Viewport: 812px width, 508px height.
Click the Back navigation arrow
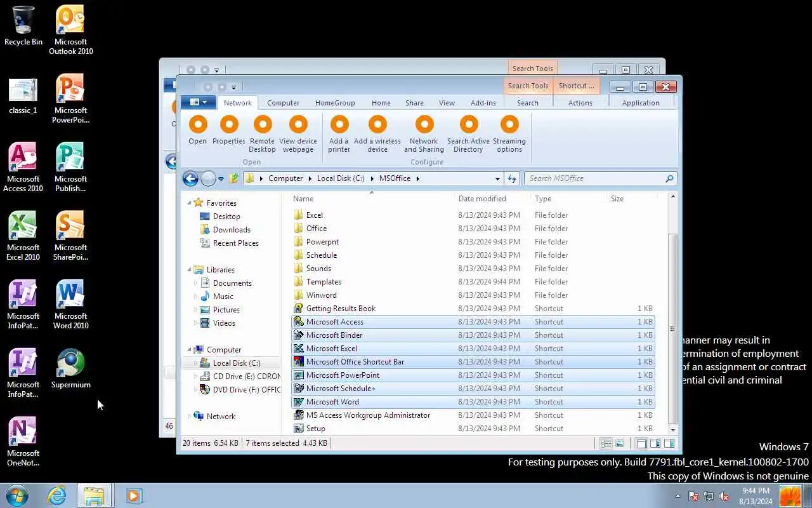point(190,178)
